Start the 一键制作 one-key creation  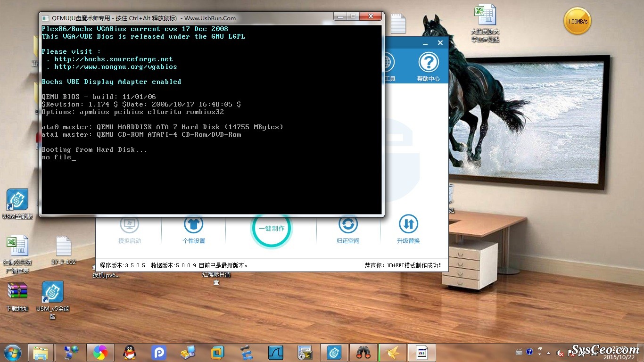[272, 229]
